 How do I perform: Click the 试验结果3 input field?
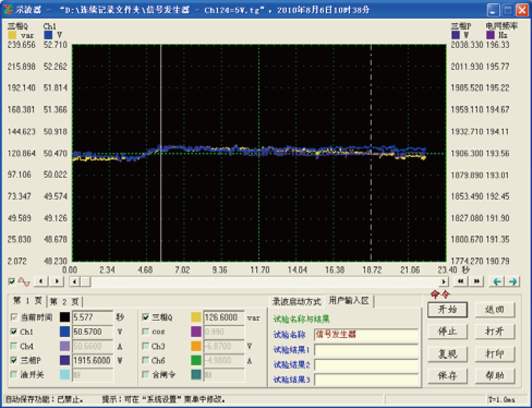click(x=366, y=380)
